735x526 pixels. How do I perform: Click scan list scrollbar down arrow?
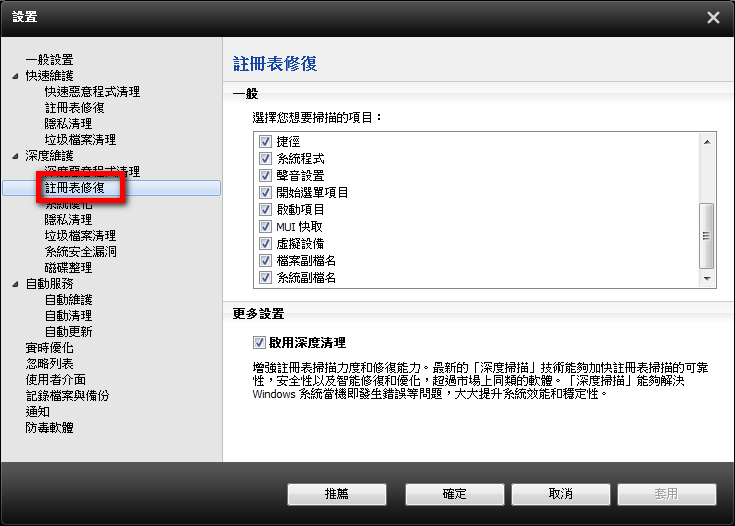(707, 279)
